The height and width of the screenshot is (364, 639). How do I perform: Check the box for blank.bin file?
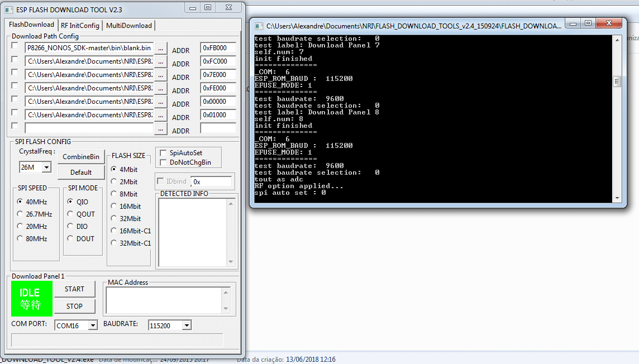[x=15, y=46]
